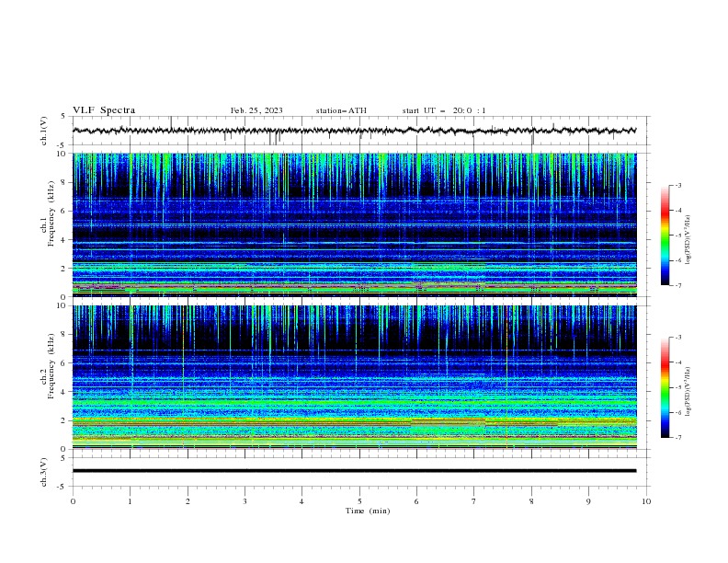Click the "8" kHz tick of ch.2 axis
Viewport: 728px width, 563px height.
[64, 335]
